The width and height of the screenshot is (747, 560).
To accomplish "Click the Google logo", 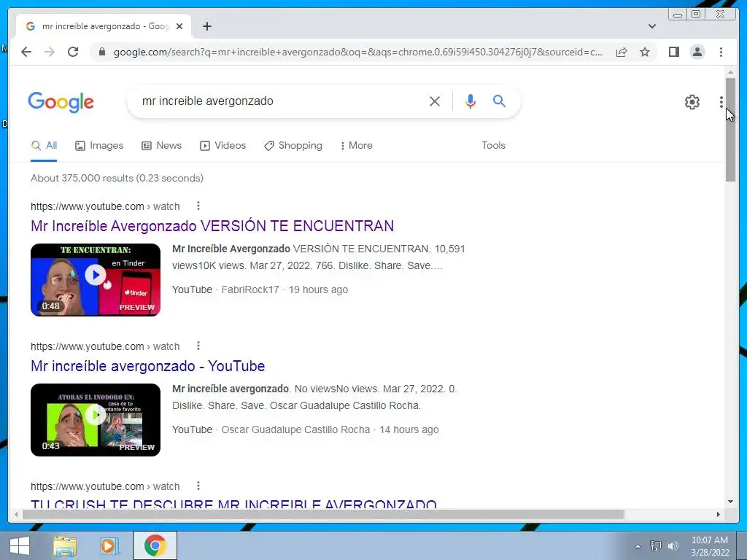I will click(x=61, y=102).
